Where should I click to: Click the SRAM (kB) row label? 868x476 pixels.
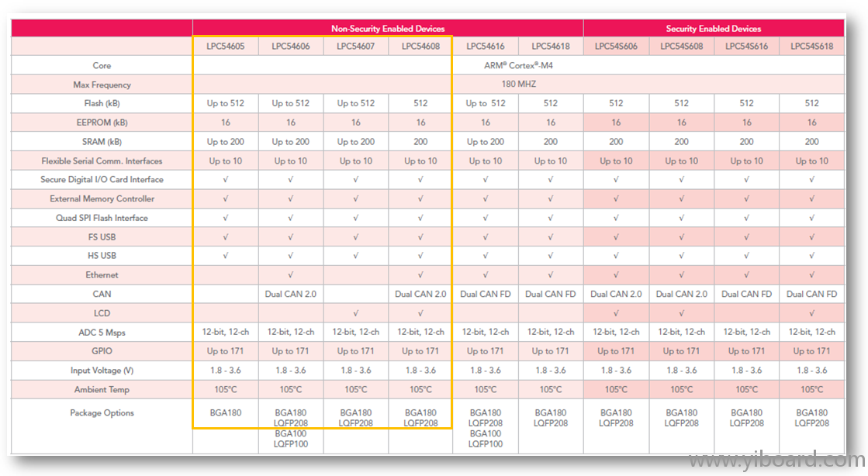click(102, 142)
